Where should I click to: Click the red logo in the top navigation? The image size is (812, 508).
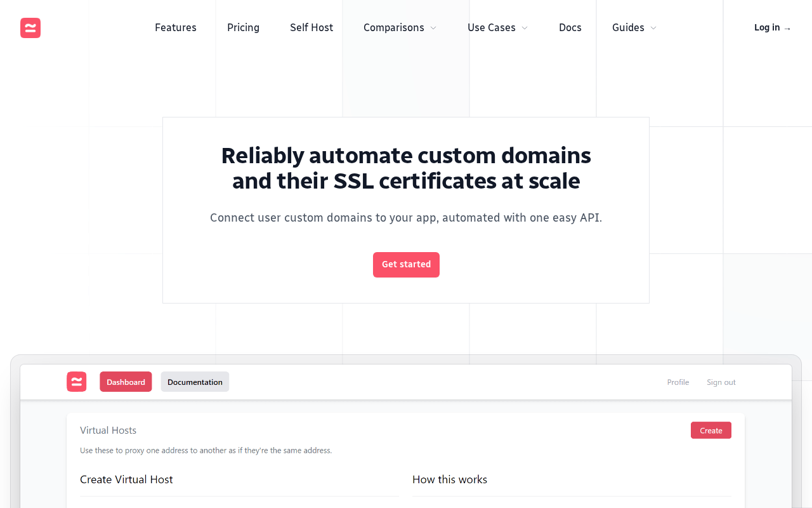[30, 28]
